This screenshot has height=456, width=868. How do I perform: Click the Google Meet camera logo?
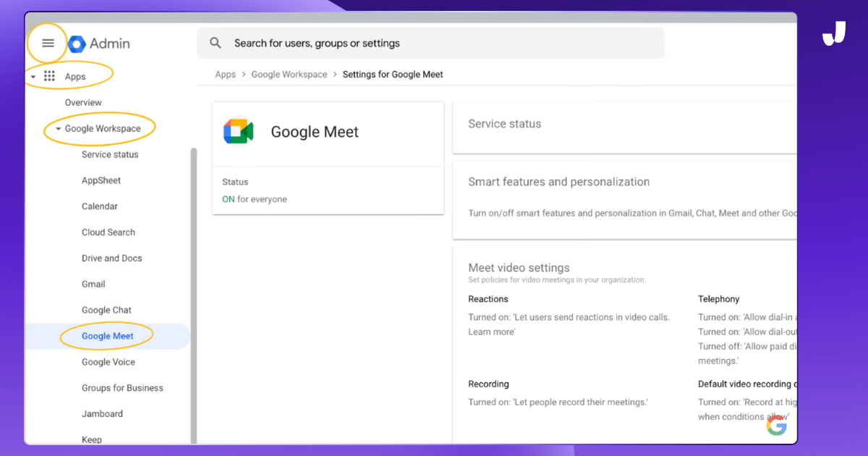pyautogui.click(x=238, y=132)
